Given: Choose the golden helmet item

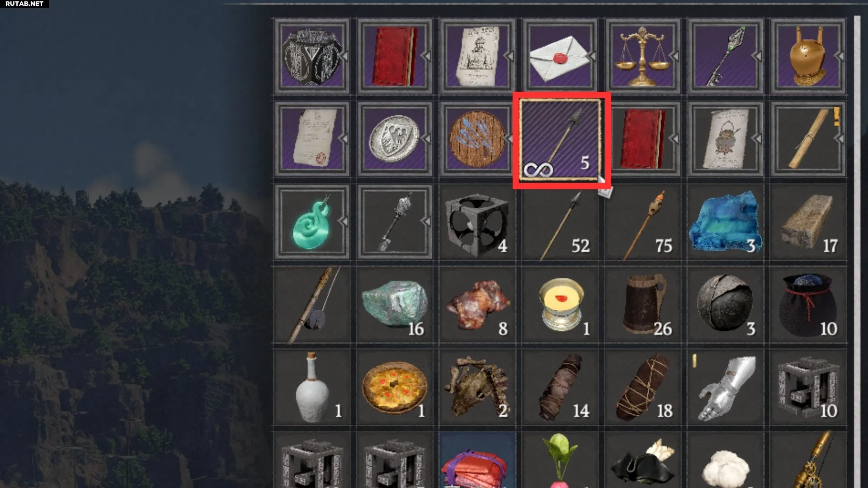Looking at the screenshot, I should (x=808, y=56).
